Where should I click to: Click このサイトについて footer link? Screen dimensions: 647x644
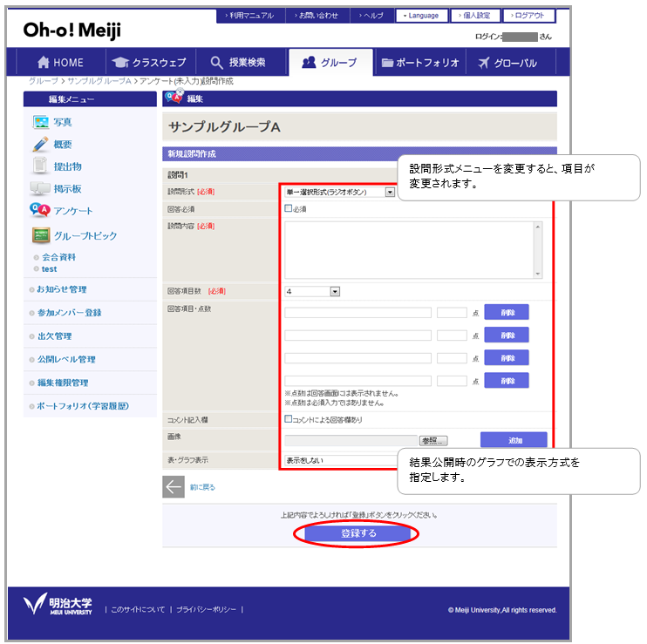[x=138, y=609]
